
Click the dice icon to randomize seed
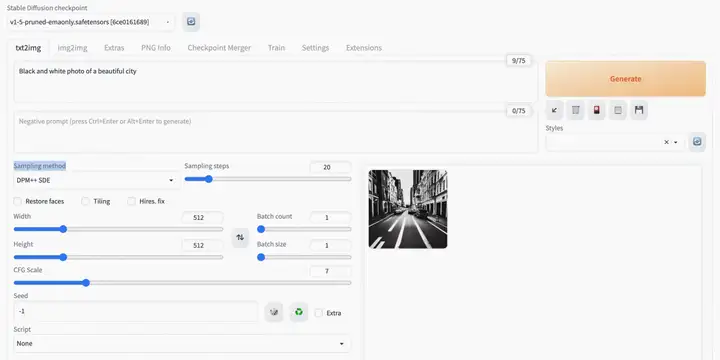tap(274, 312)
